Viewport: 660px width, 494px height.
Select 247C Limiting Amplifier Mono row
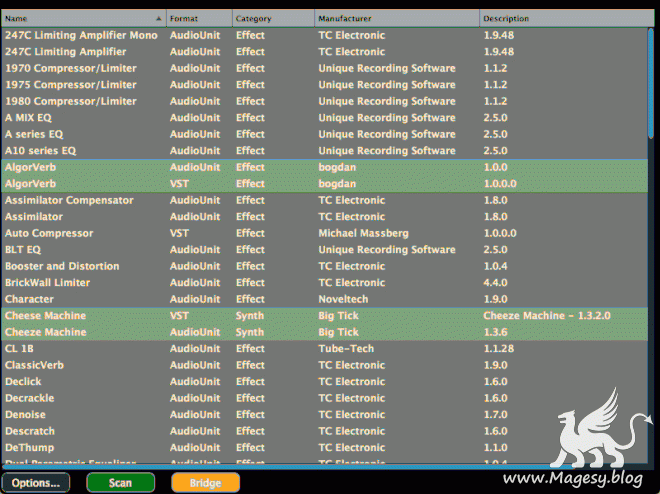pyautogui.click(x=325, y=35)
